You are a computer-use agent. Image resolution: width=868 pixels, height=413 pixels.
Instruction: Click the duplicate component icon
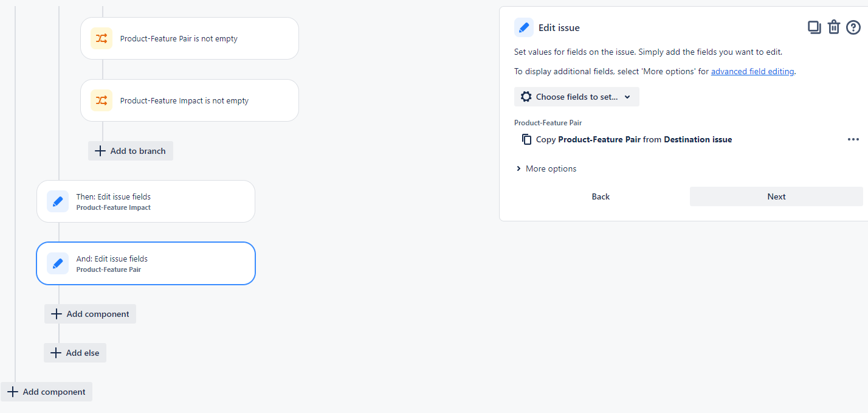click(814, 27)
